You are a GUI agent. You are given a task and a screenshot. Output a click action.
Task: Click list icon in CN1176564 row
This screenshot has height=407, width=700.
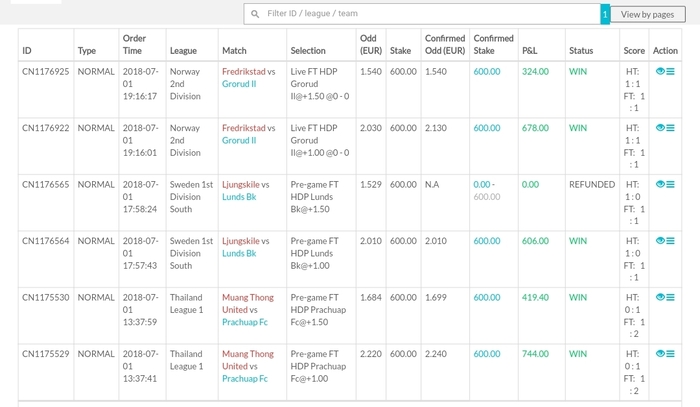(671, 241)
